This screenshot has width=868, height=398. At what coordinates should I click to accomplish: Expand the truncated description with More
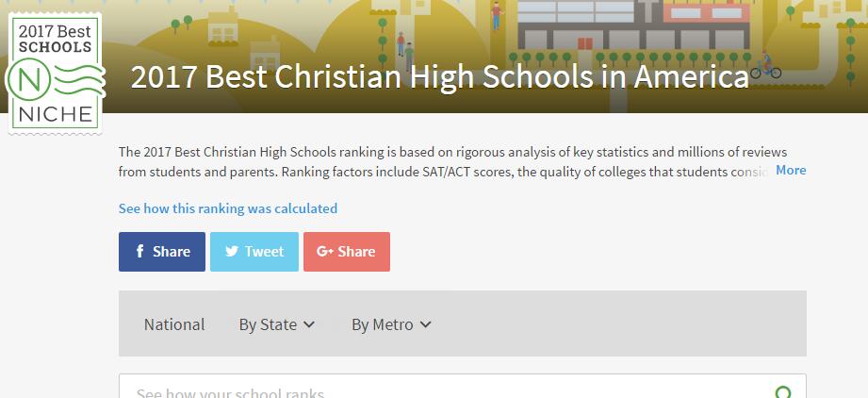point(791,170)
